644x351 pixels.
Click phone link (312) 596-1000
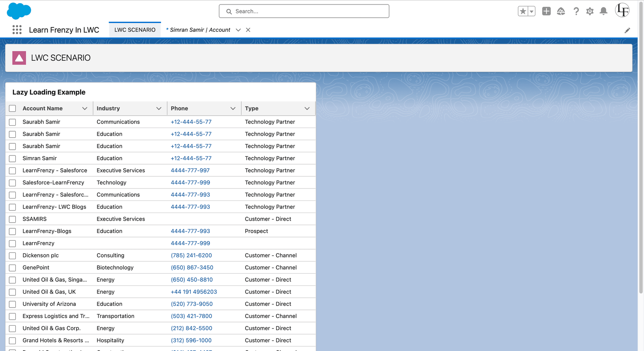[191, 340]
